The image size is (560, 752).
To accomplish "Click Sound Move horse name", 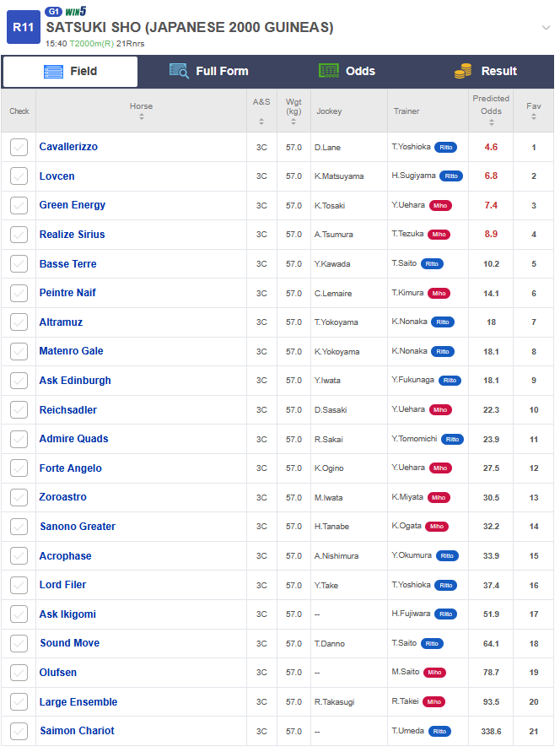I will [x=69, y=643].
